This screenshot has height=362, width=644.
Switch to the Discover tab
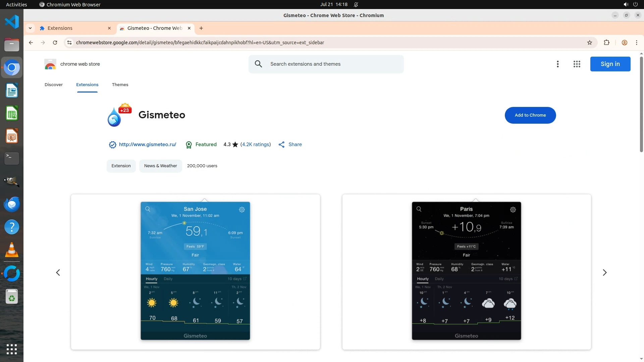pyautogui.click(x=54, y=85)
